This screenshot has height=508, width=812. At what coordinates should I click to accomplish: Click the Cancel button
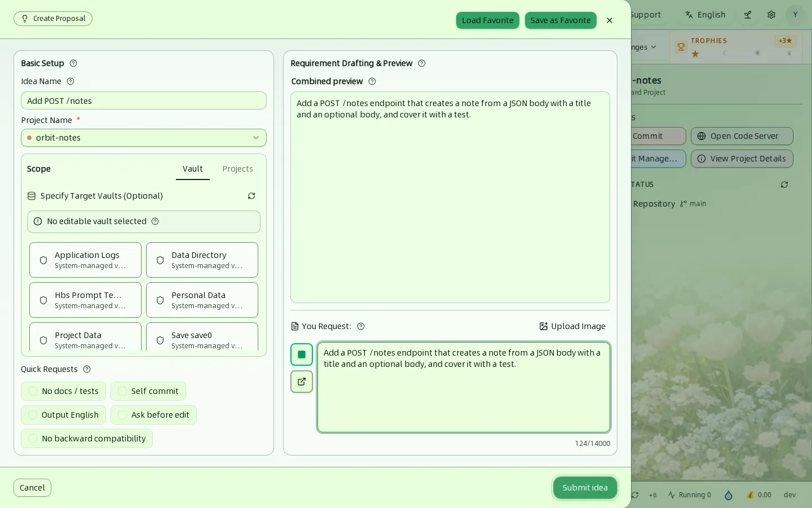(x=32, y=488)
